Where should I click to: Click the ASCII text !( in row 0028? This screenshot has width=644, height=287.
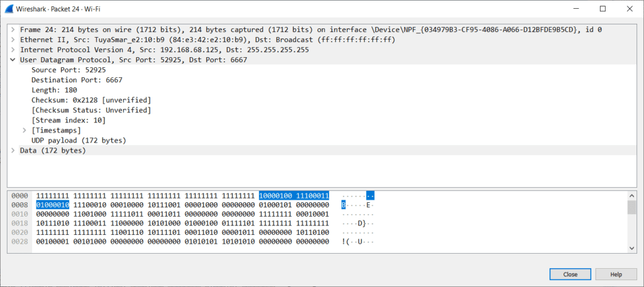coord(345,242)
